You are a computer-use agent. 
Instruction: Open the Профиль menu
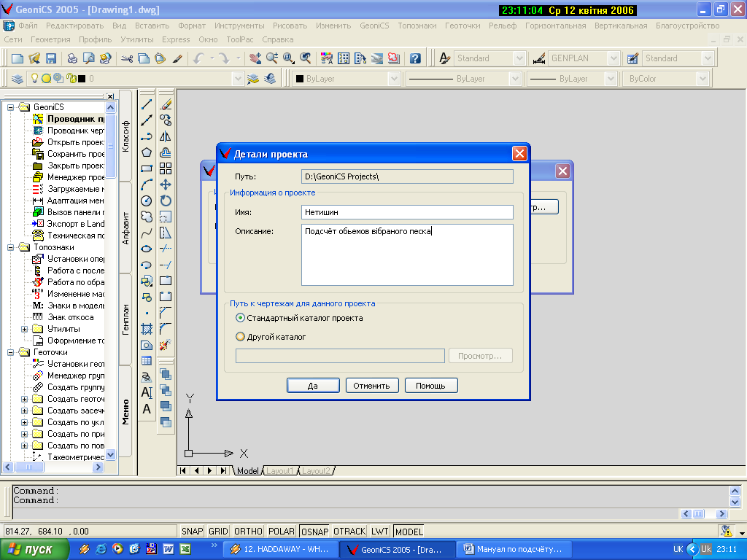[x=96, y=39]
